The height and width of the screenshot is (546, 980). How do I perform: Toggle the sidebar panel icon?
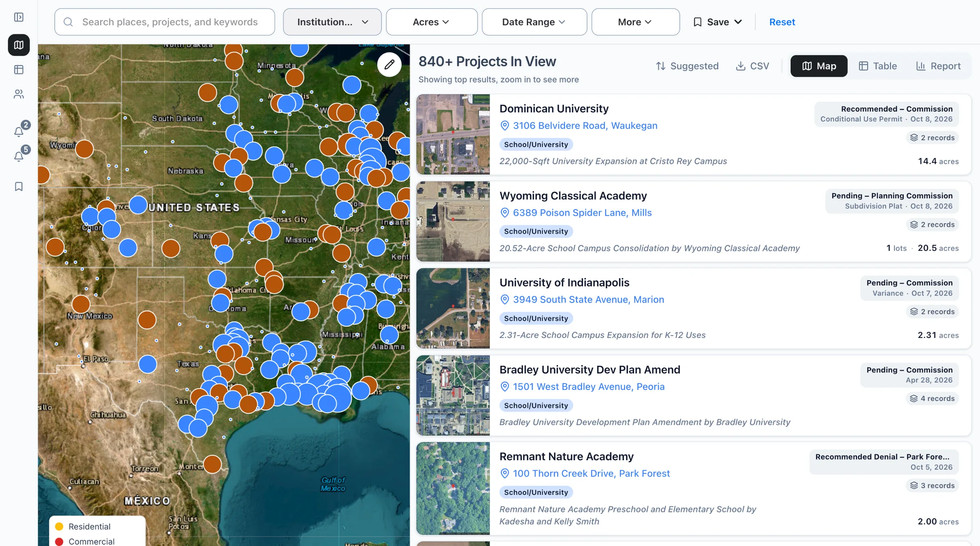point(19,17)
